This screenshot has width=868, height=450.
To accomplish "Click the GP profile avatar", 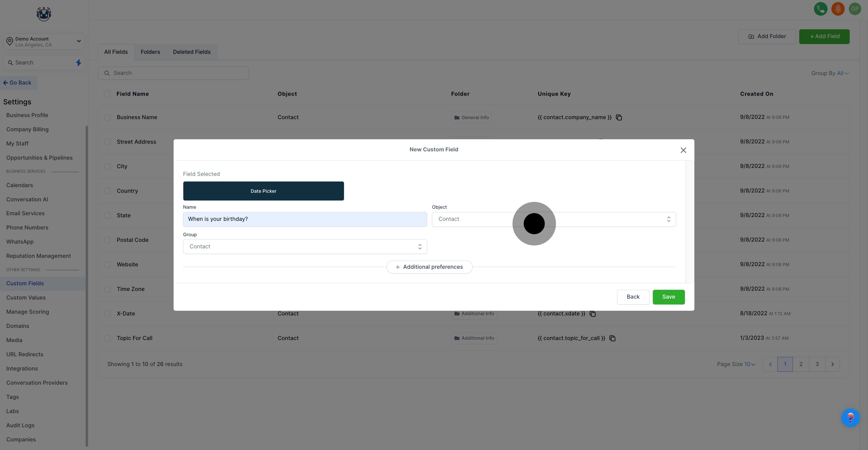I will click(855, 9).
